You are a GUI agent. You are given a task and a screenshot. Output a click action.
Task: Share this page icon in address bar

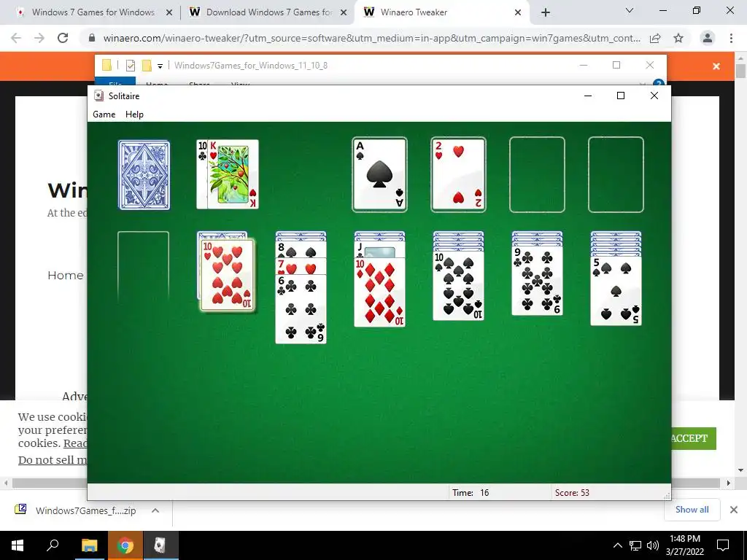655,38
